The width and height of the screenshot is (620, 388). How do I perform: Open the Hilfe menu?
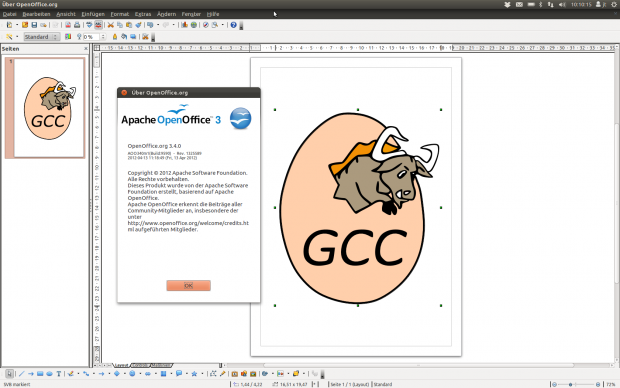[213, 14]
